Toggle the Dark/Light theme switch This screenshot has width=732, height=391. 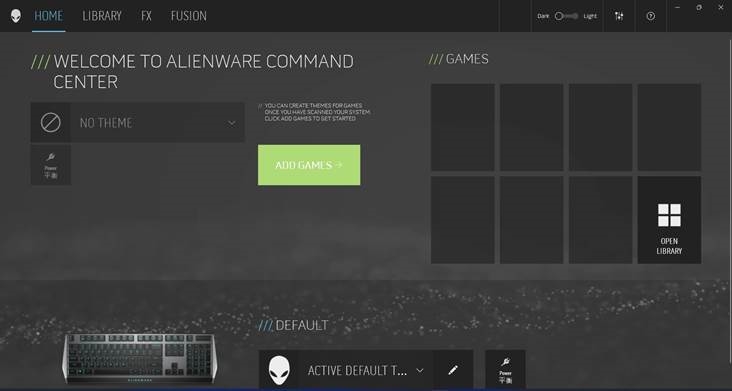[x=566, y=16]
